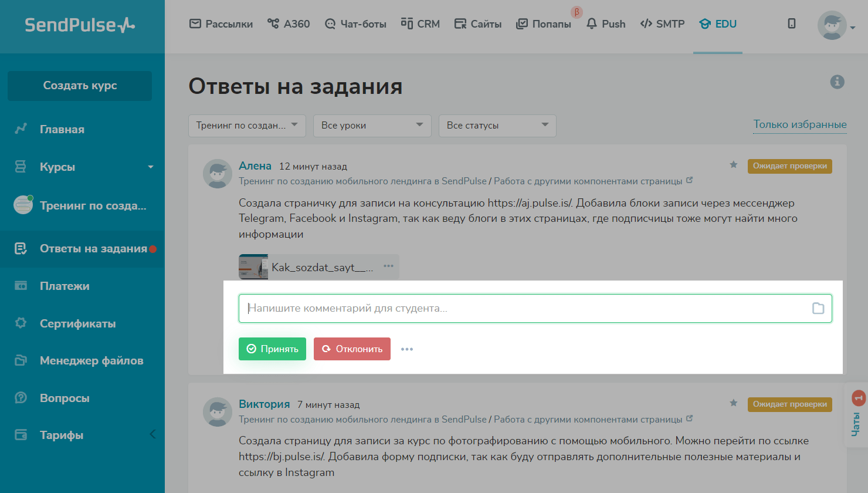Click the info icon near page title

(x=837, y=82)
